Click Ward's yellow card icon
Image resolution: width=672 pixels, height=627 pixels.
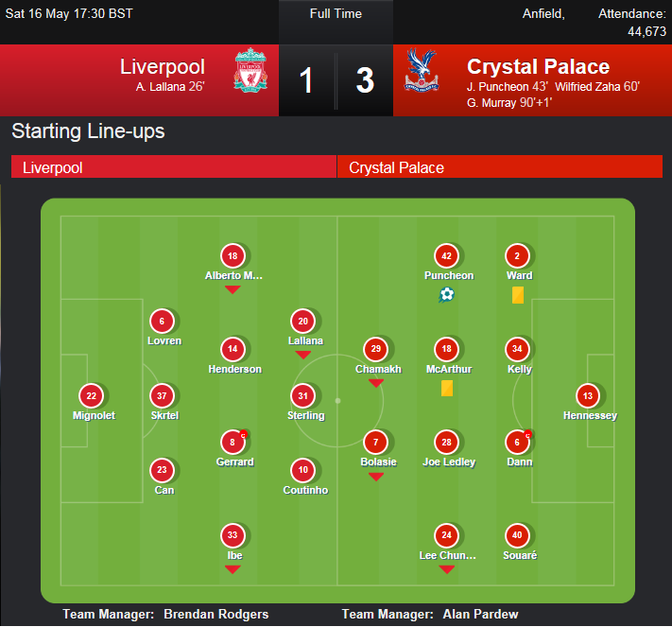[518, 295]
